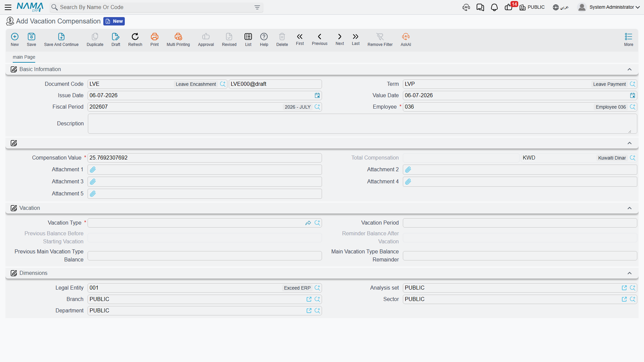Click the Attachment 1 paperclip icon
This screenshot has width=644, height=362.
pos(93,170)
